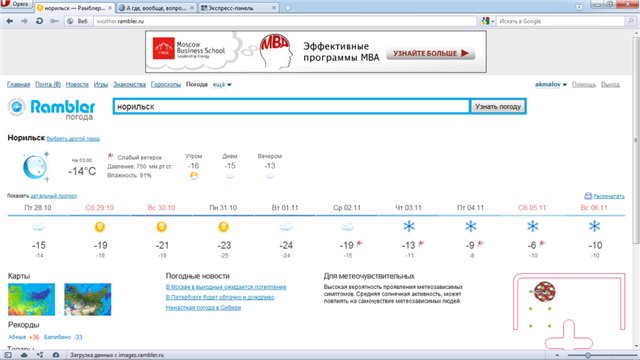Screen dimensions: 640x360
Task: Open a new tab with plus button
Action: (x=287, y=8)
